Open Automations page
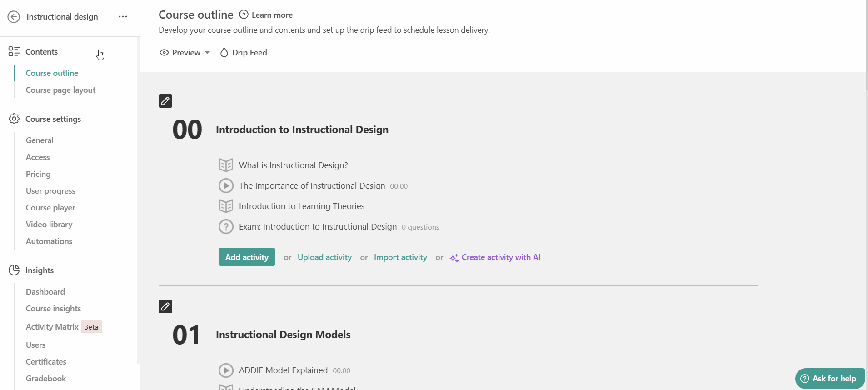Viewport: 868px width, 390px height. coord(49,241)
